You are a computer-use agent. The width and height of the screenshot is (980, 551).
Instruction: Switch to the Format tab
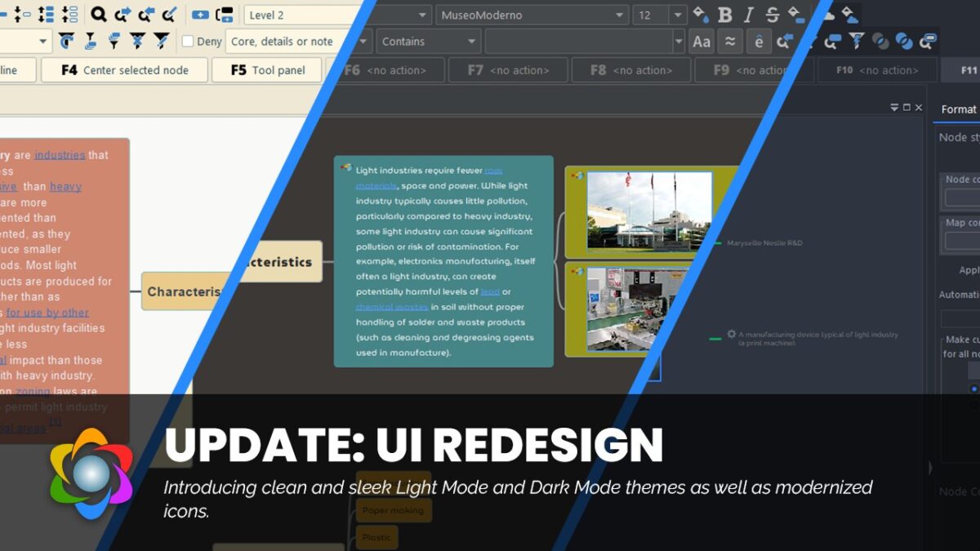(958, 109)
